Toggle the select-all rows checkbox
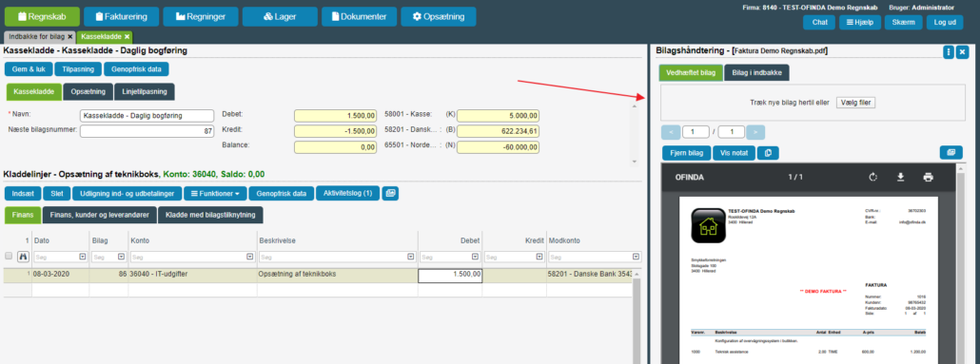Viewport: 980px width, 364px height. tap(9, 256)
